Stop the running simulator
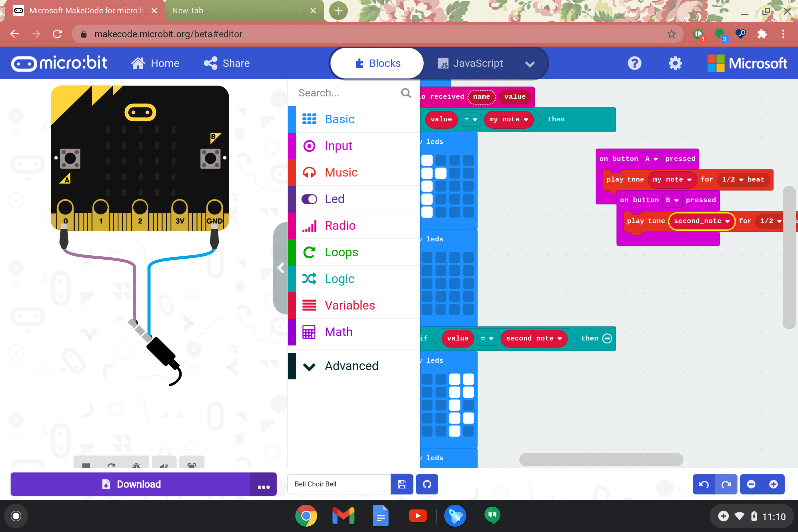The height and width of the screenshot is (532, 798). point(86,466)
